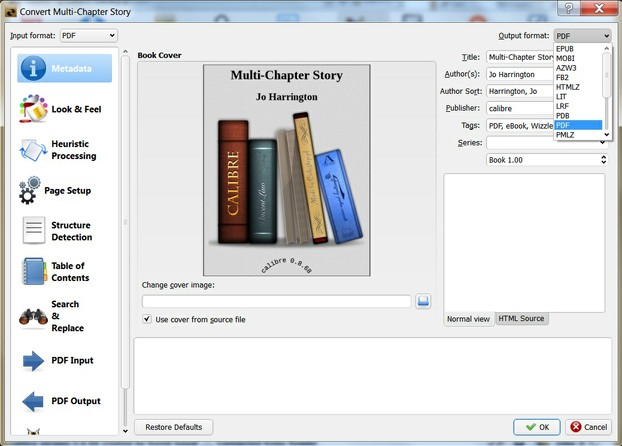Click the Title input field
This screenshot has height=446, width=622.
tap(520, 57)
